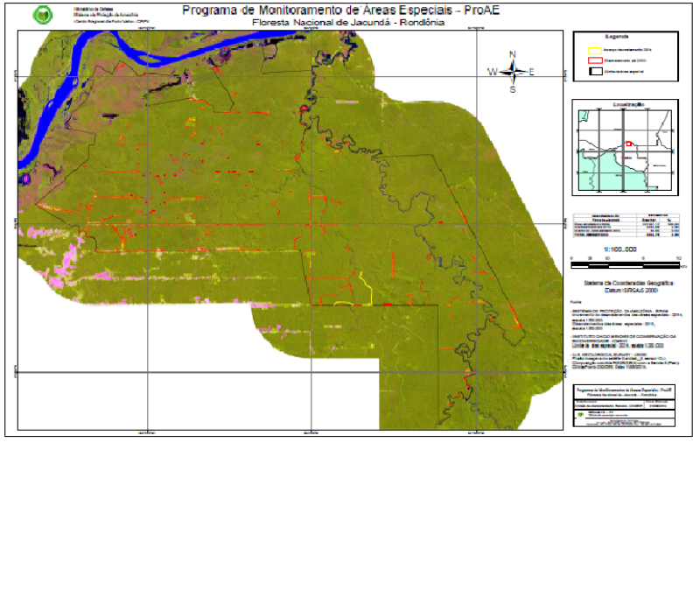Click the green Censipam logo in header
This screenshot has height=604, width=700.
(x=41, y=15)
